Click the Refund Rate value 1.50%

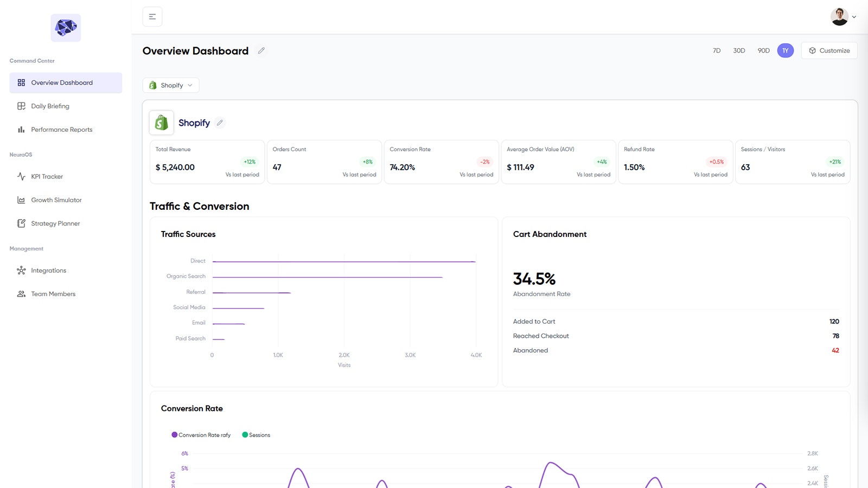click(x=634, y=168)
